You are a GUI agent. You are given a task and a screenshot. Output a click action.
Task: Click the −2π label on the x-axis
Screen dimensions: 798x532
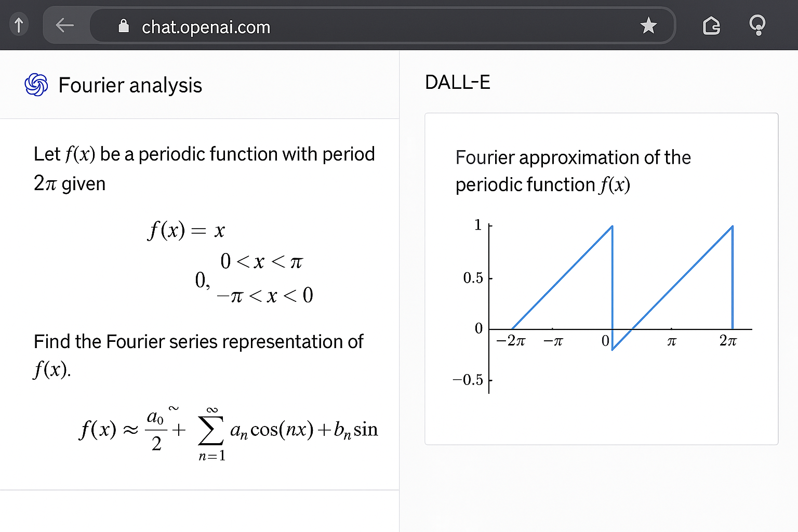point(511,341)
